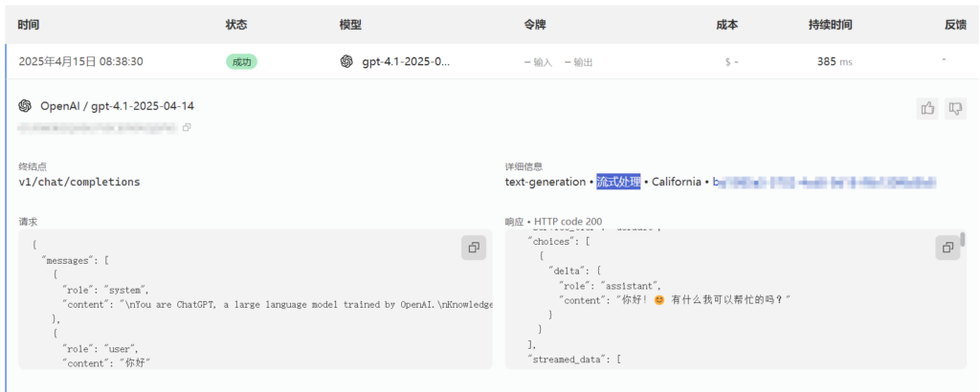Image resolution: width=980 pixels, height=392 pixels.
Task: Click the 385 ms duration value
Action: click(835, 62)
